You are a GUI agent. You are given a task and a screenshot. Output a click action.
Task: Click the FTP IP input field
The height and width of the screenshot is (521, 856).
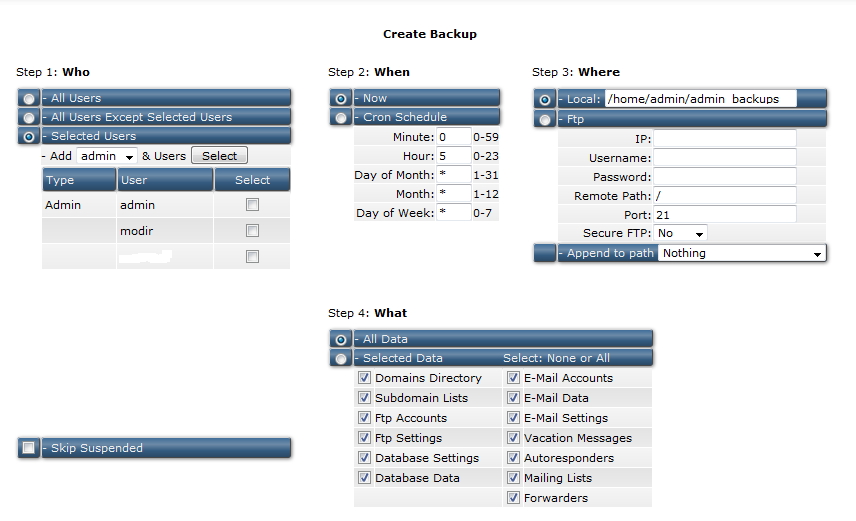pyautogui.click(x=725, y=139)
